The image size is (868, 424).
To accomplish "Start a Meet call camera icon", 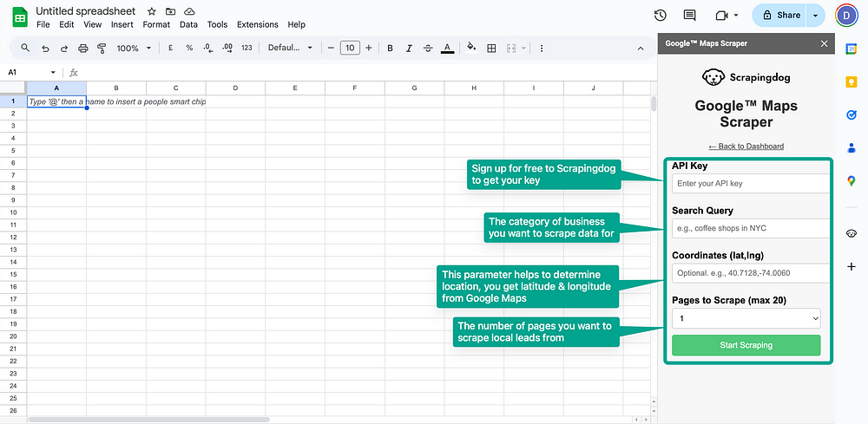I will click(x=721, y=16).
